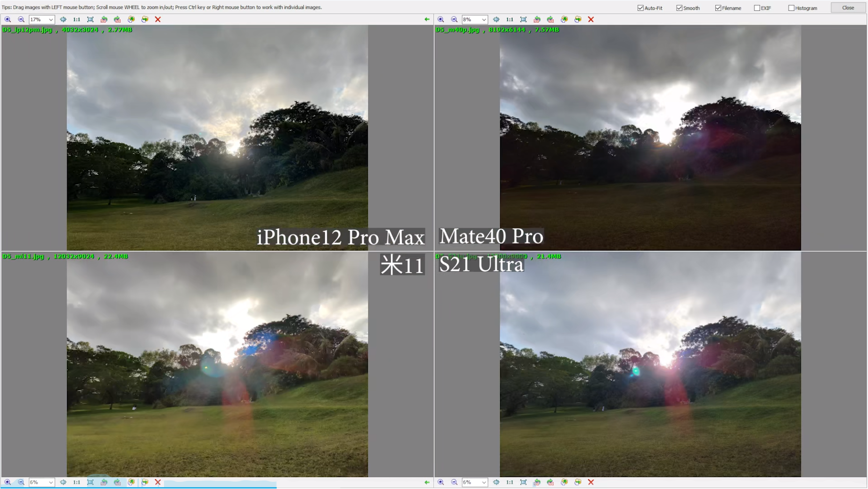Screen dimensions: 868x489
Task: Zoom in on the D5_mi11.jpg pane
Action: [x=8, y=482]
